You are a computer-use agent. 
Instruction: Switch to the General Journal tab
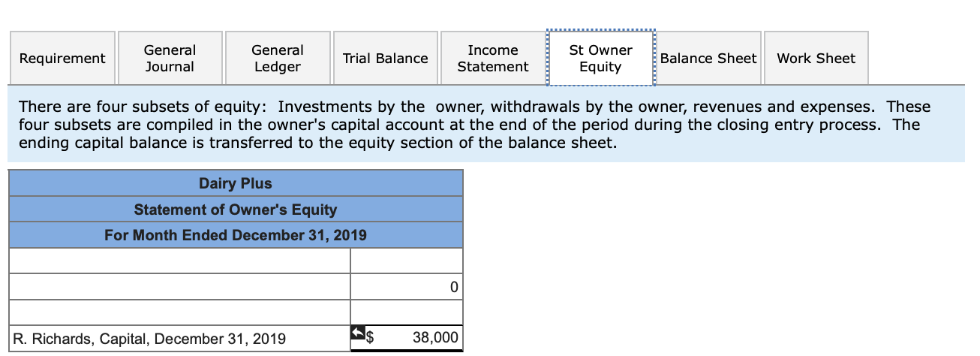[170, 58]
